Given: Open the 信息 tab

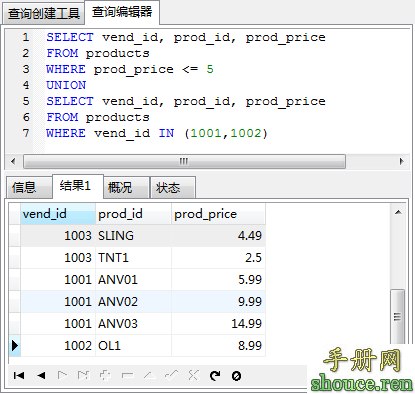Looking at the screenshot, I should coord(29,187).
